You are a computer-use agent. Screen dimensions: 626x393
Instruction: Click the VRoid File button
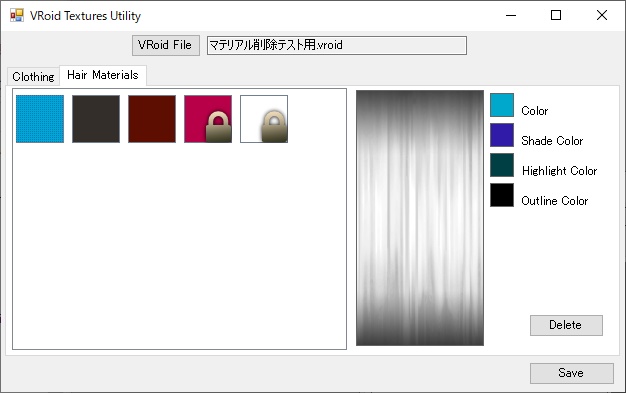[x=166, y=45]
